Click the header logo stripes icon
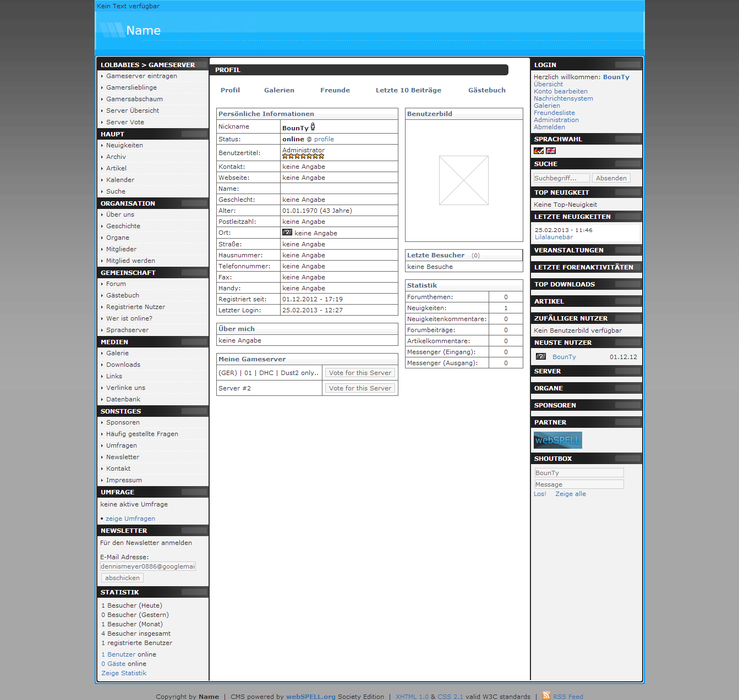Screen dimensions: 739x700 click(112, 30)
